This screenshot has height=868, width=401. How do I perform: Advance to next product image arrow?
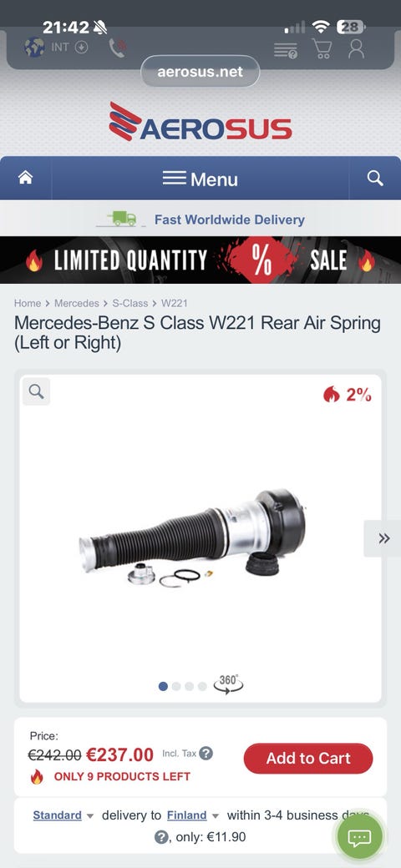(383, 538)
